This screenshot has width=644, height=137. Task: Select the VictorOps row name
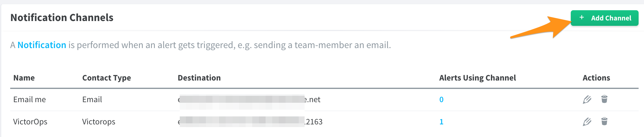pyautogui.click(x=30, y=122)
